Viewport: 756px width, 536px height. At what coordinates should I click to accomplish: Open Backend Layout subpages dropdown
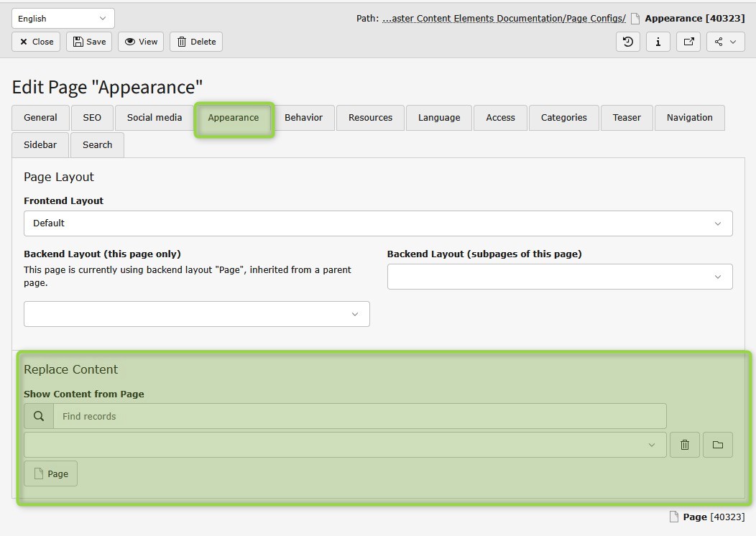click(559, 277)
